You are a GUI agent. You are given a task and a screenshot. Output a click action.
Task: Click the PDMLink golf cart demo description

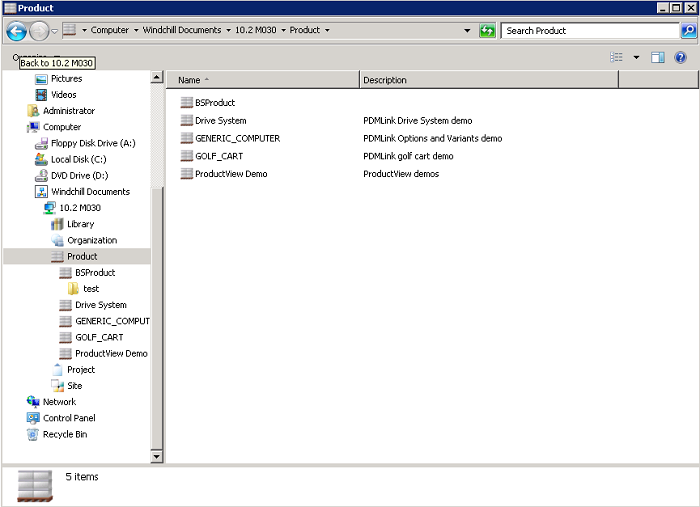tap(408, 156)
